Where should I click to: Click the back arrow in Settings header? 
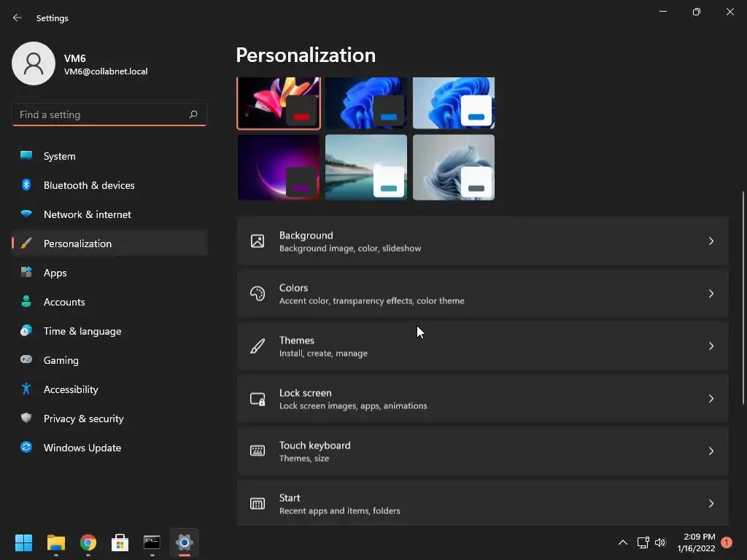point(18,17)
